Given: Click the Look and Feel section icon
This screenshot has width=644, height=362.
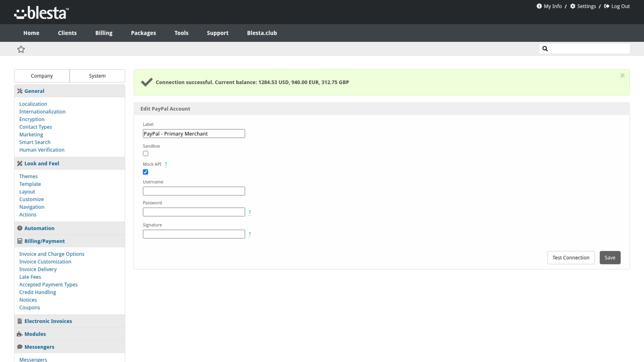Looking at the screenshot, I should coord(20,164).
